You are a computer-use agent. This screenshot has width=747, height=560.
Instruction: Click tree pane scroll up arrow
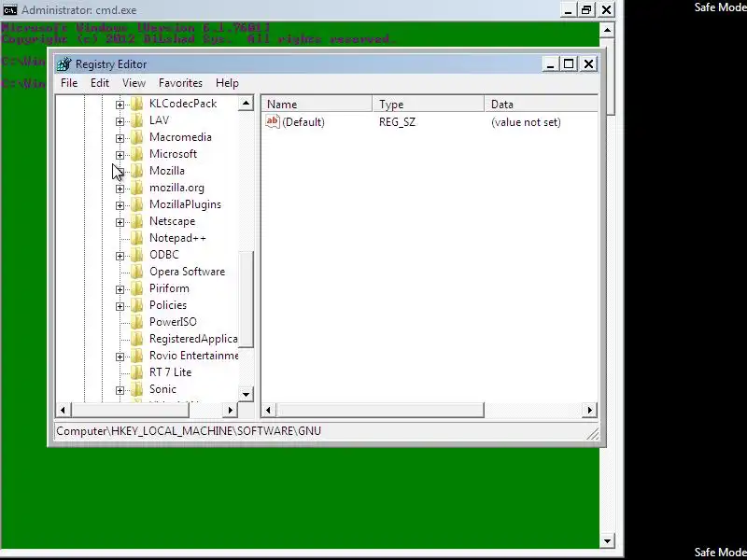(246, 103)
